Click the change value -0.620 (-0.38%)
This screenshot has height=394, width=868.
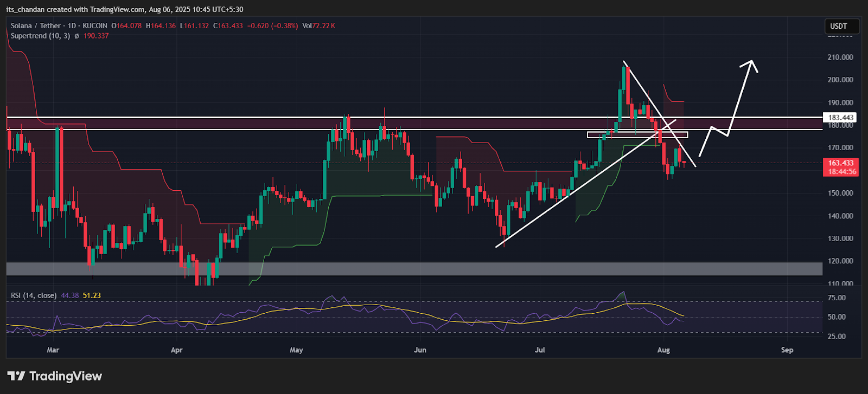click(272, 25)
